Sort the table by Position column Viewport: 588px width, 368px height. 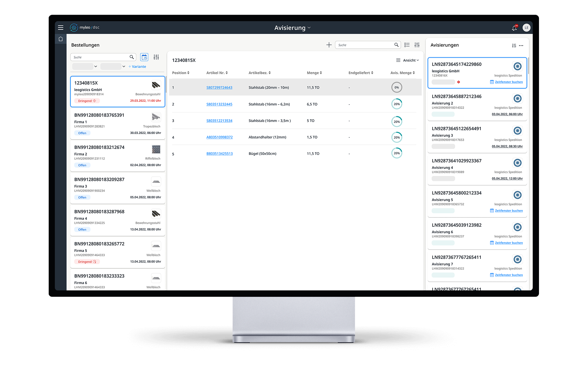point(181,73)
